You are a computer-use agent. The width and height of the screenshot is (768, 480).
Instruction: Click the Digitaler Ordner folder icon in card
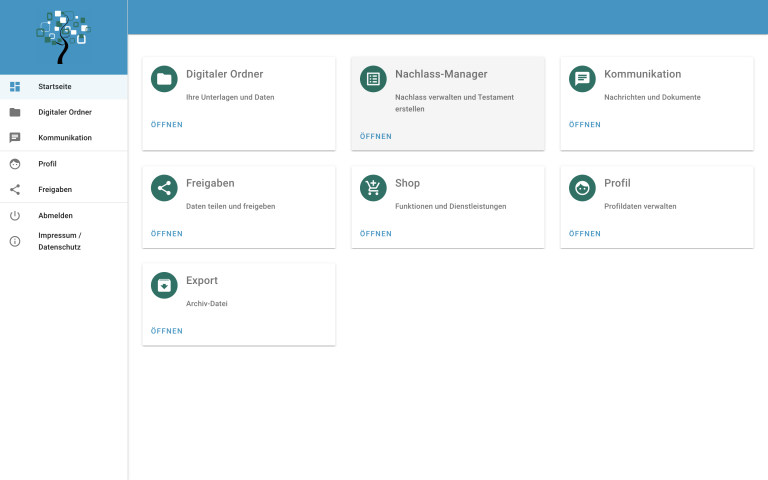click(164, 79)
